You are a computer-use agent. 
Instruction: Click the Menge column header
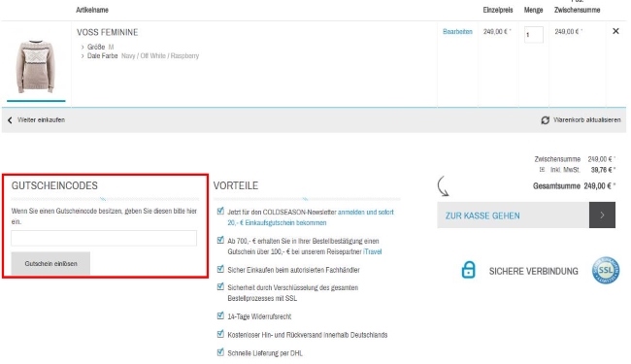[533, 10]
